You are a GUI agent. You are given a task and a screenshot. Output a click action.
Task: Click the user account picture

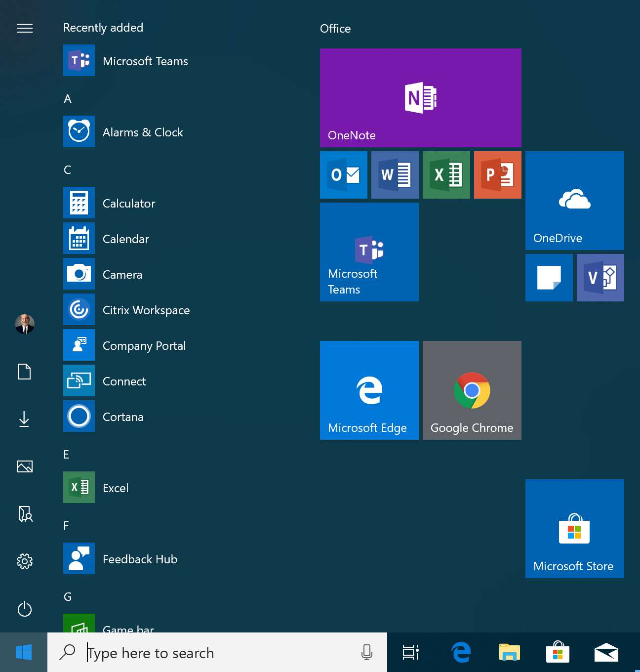25,324
